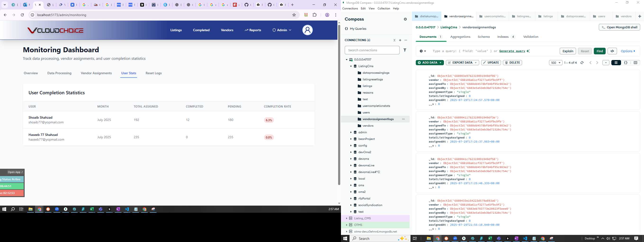The height and width of the screenshot is (242, 644).
Task: Open connections more-options ellipsis in Compass
Action: pos(406,40)
